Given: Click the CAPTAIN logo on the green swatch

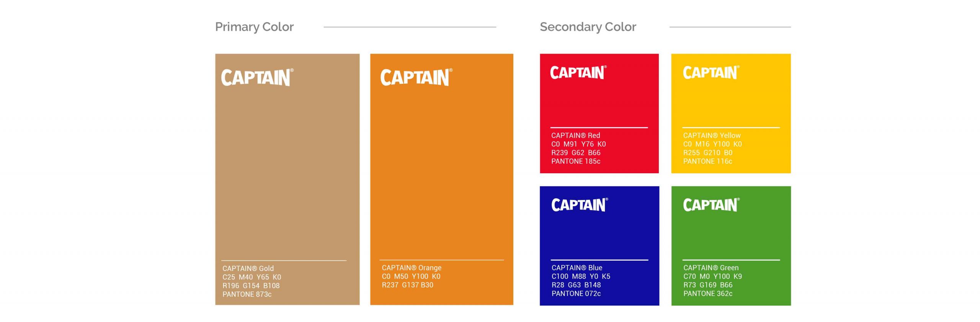Looking at the screenshot, I should pos(711,205).
